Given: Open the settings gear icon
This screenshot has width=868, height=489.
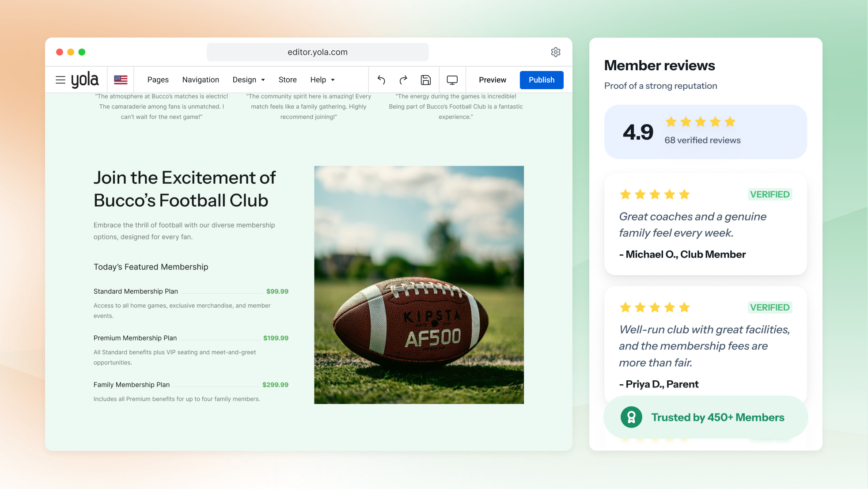Looking at the screenshot, I should click(556, 52).
